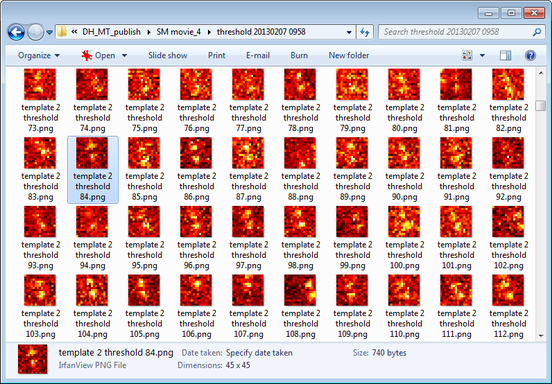Start the Slide show
The height and width of the screenshot is (384, 552).
pyautogui.click(x=168, y=56)
